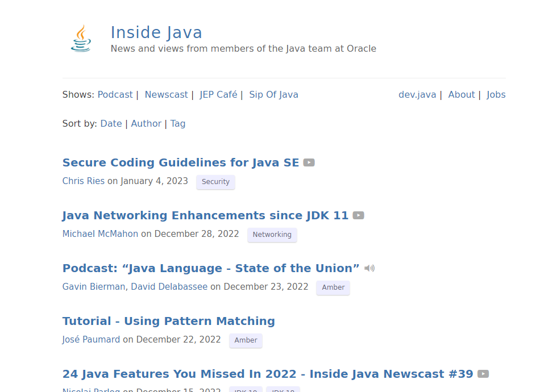View author José Paumard

point(92,340)
